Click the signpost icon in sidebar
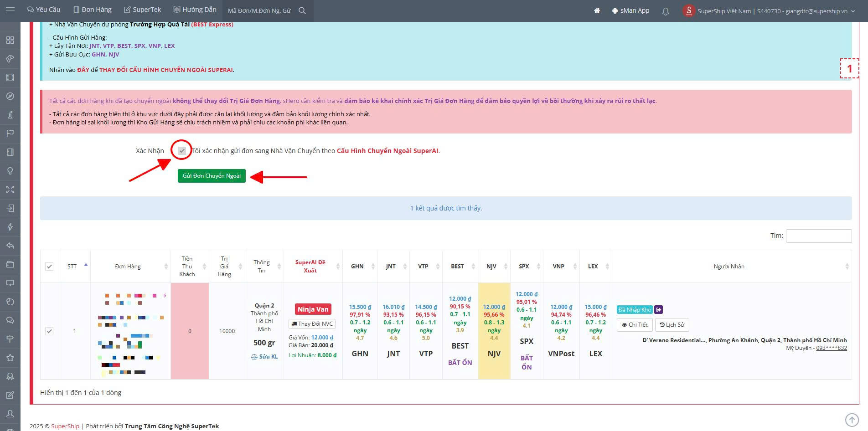 click(x=10, y=339)
